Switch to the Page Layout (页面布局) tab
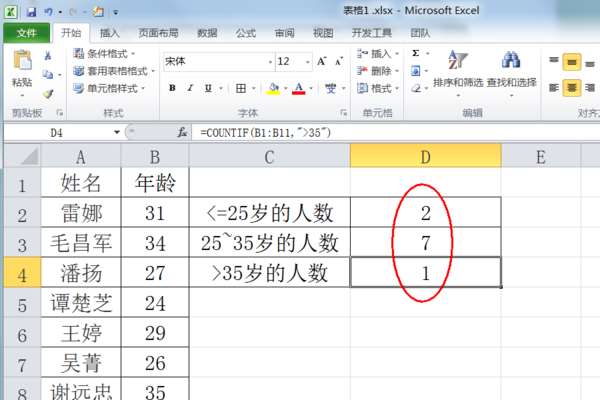This screenshot has width=600, height=400. click(x=158, y=33)
